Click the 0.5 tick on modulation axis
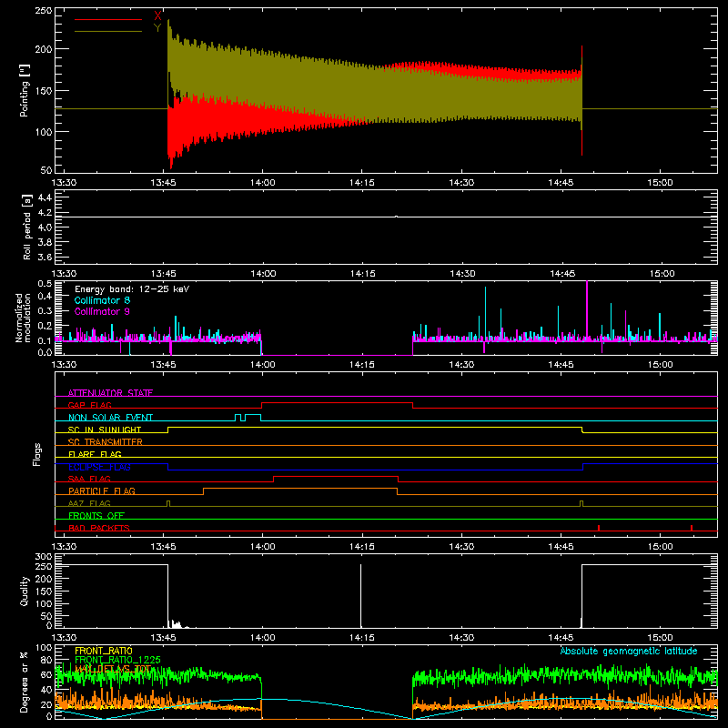Viewport: 728px width, 728px height. (45, 284)
